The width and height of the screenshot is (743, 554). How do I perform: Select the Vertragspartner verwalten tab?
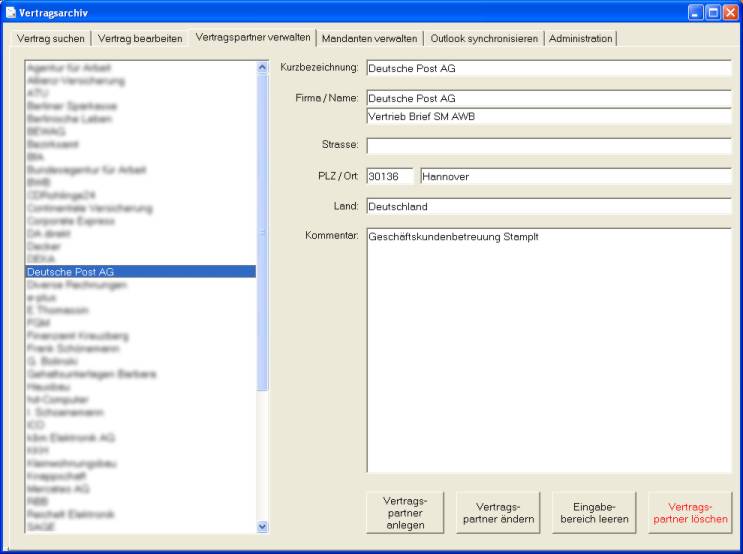pos(253,37)
